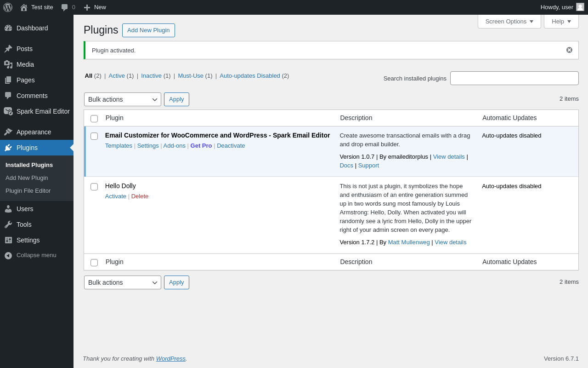Open the top Bulk actions dropdown
588x368 pixels.
pos(123,99)
